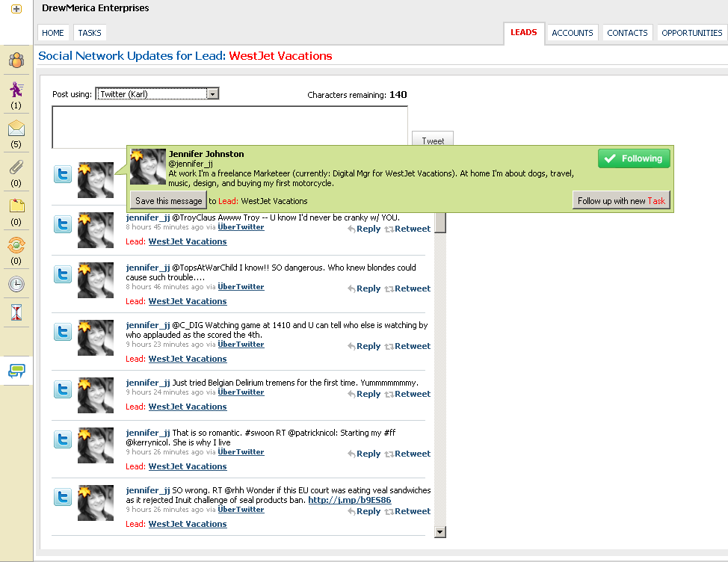This screenshot has height=562, width=728.
Task: Click the Twitter icon beside the topmost avatar
Action: [x=63, y=174]
